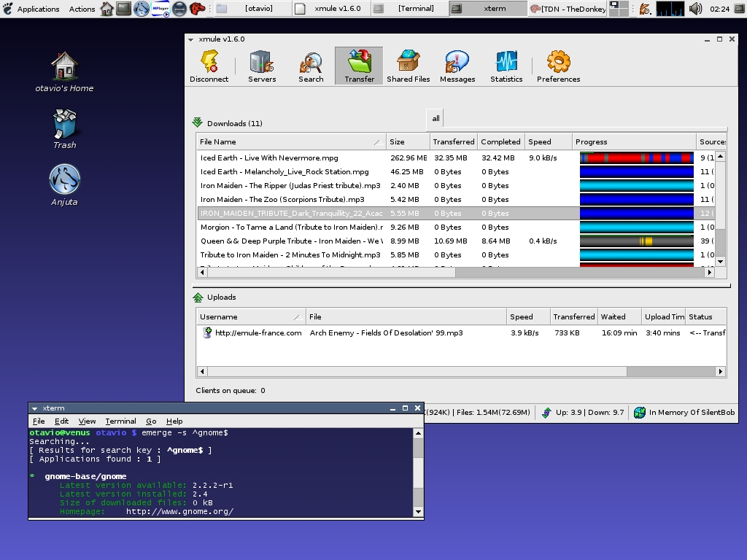
Task: Click the terminal monitor launcher in top panel
Action: tap(124, 9)
